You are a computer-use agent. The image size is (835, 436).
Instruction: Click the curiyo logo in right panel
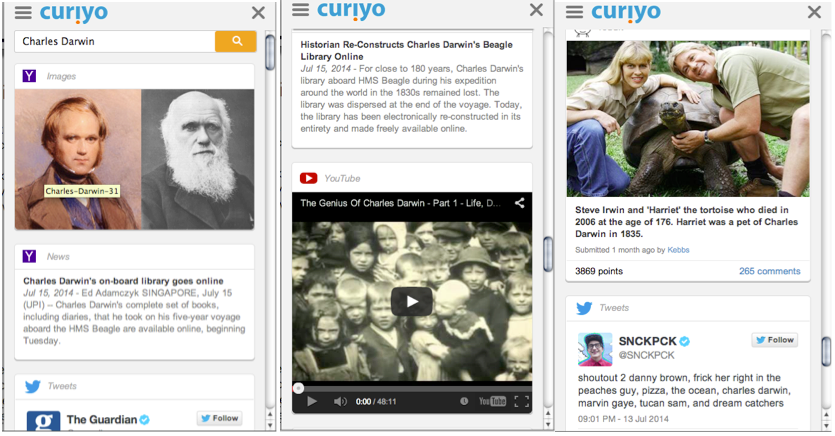coord(626,12)
